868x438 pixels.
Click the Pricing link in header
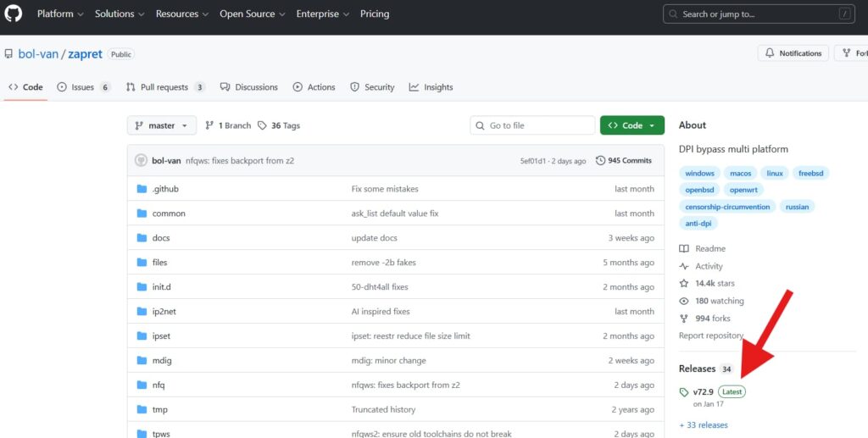pyautogui.click(x=375, y=14)
